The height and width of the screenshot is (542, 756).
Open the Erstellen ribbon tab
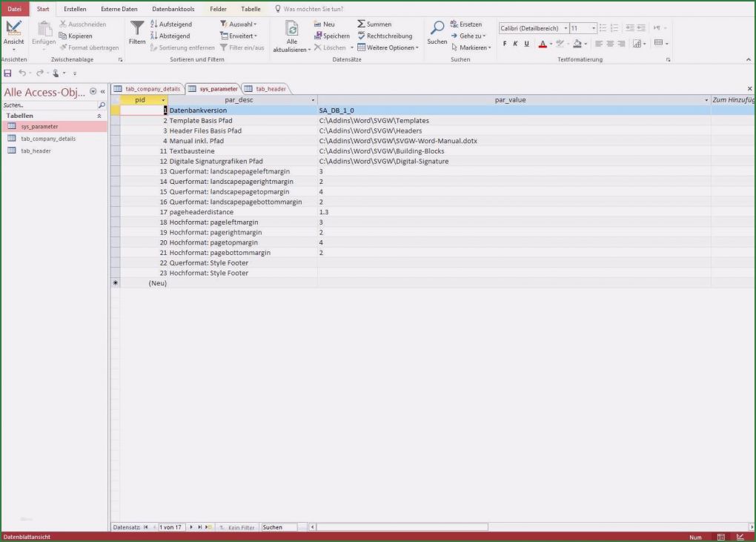pos(75,9)
